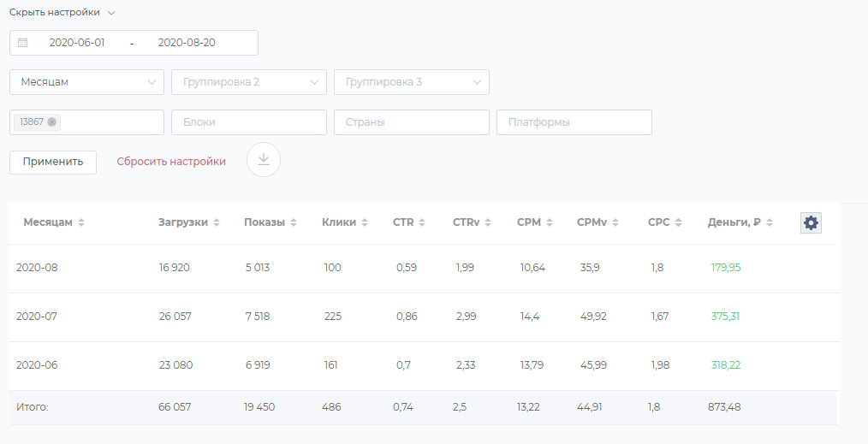Click the Сбросить настройки link
This screenshot has width=868, height=444.
click(x=171, y=162)
